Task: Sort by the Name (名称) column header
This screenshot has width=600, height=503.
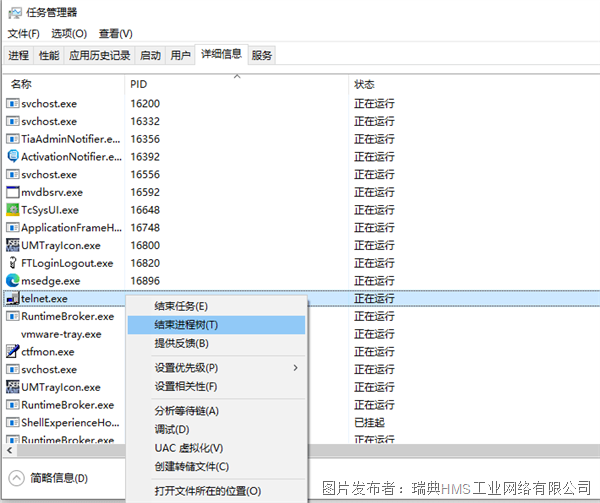Action: [x=64, y=84]
